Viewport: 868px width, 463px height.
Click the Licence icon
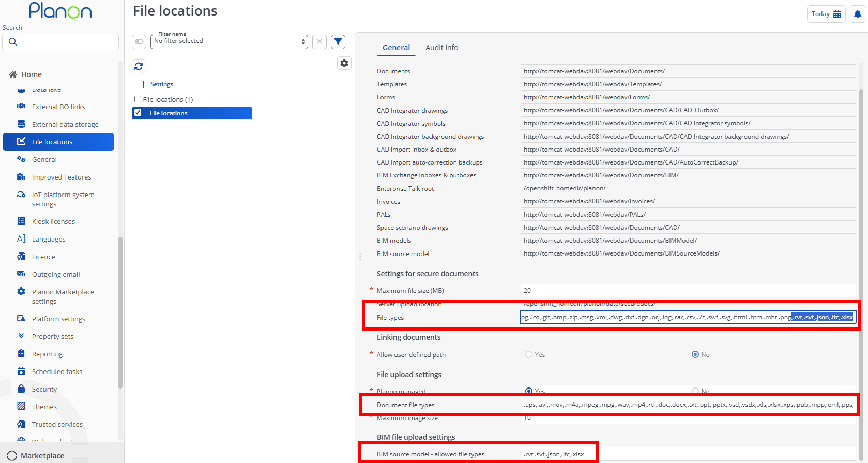[x=21, y=256]
